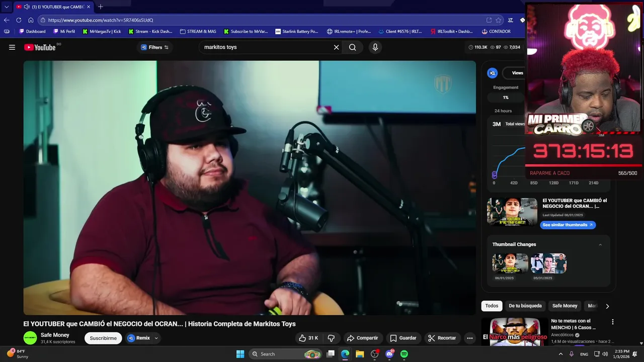Screen dimensions: 644x362
Task: Open the ENG language indicator
Action: pos(584,354)
